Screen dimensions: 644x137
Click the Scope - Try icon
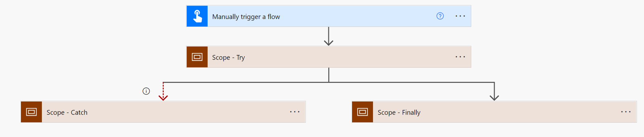click(x=197, y=57)
